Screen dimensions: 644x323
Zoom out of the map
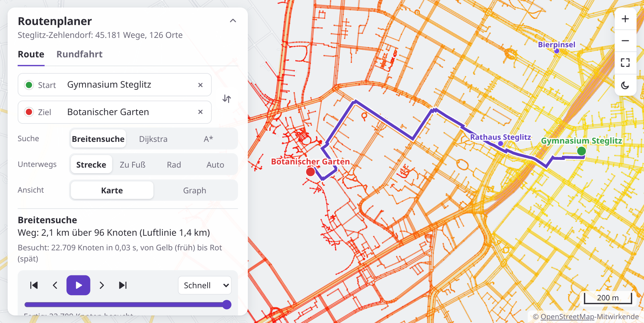pyautogui.click(x=625, y=41)
